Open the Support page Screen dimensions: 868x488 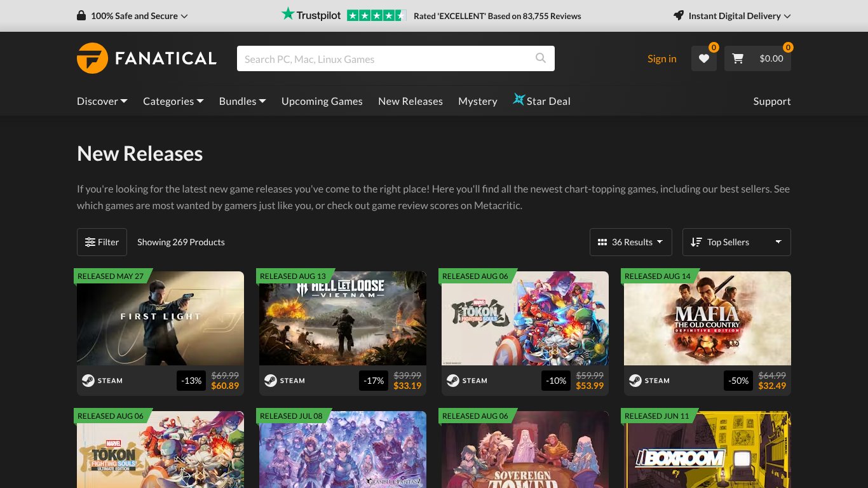point(772,101)
